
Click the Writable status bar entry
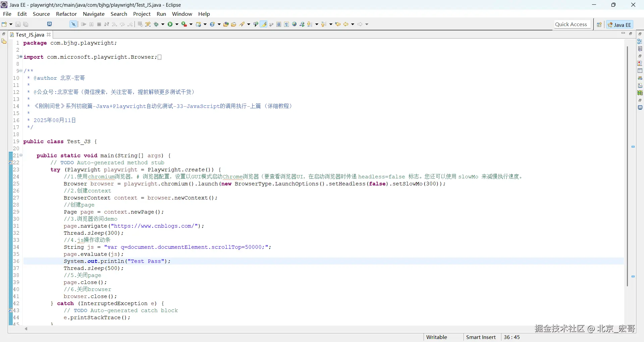(436, 337)
